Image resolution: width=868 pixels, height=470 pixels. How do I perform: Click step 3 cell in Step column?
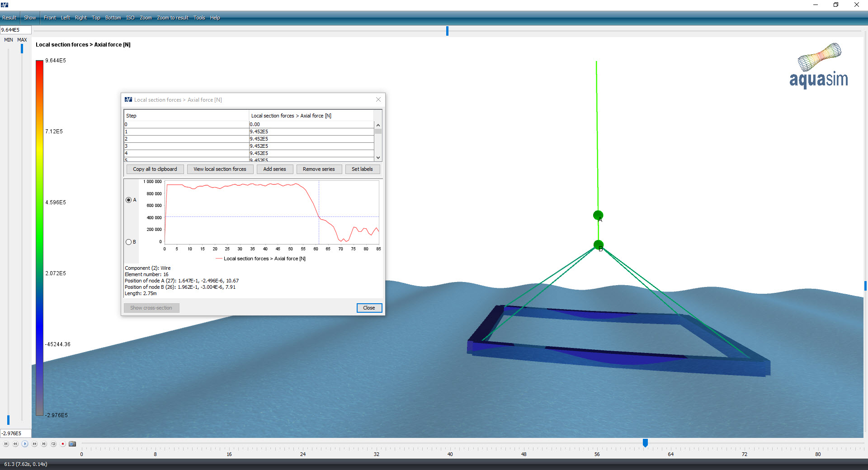click(186, 146)
